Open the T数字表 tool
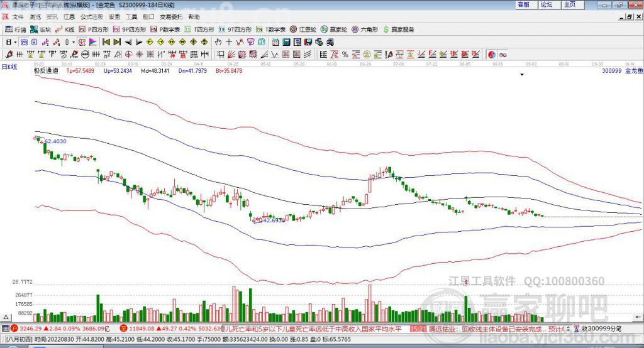This screenshot has height=348, width=644. (270, 30)
